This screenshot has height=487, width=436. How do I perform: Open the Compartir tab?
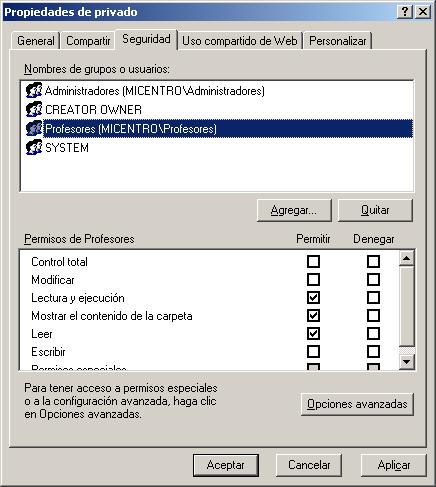88,41
